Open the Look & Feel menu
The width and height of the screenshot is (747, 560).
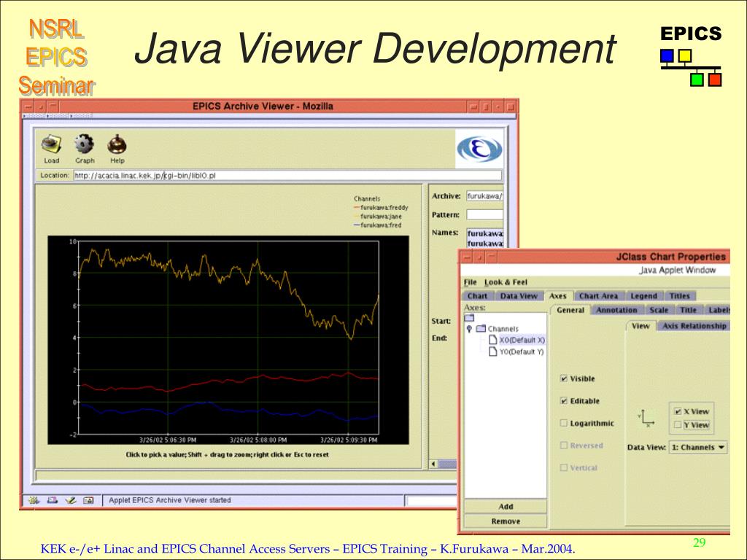506,282
